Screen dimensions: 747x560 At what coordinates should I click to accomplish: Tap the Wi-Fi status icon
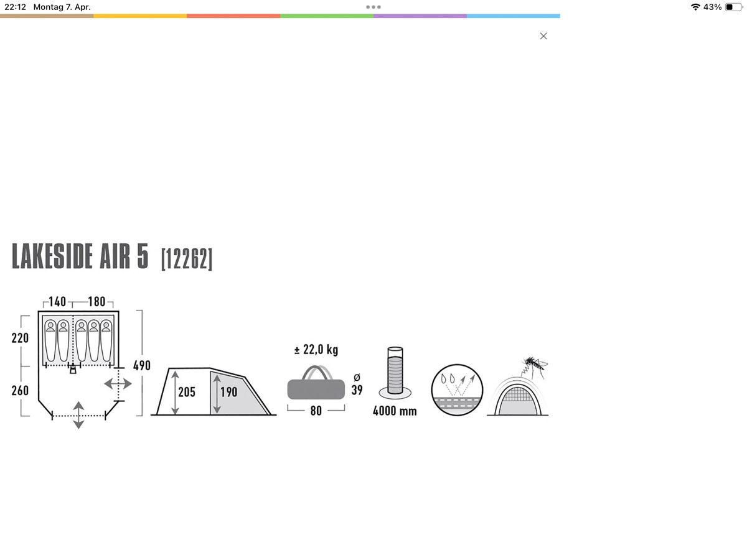tap(695, 7)
